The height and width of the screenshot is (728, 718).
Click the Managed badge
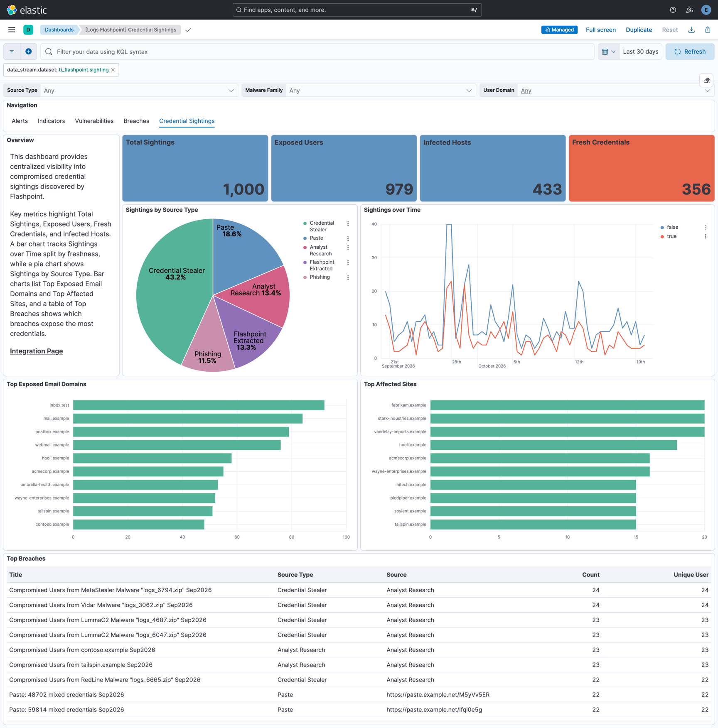pyautogui.click(x=559, y=30)
